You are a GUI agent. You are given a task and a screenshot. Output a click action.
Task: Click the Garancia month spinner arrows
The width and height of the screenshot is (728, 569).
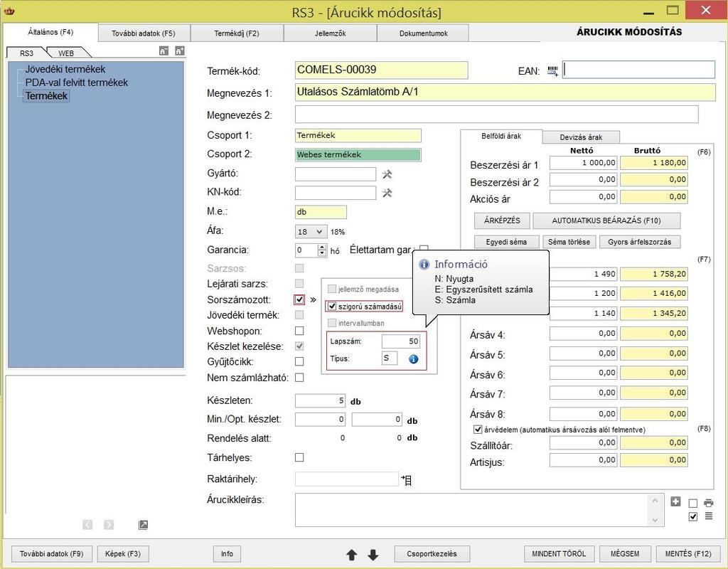click(x=322, y=251)
